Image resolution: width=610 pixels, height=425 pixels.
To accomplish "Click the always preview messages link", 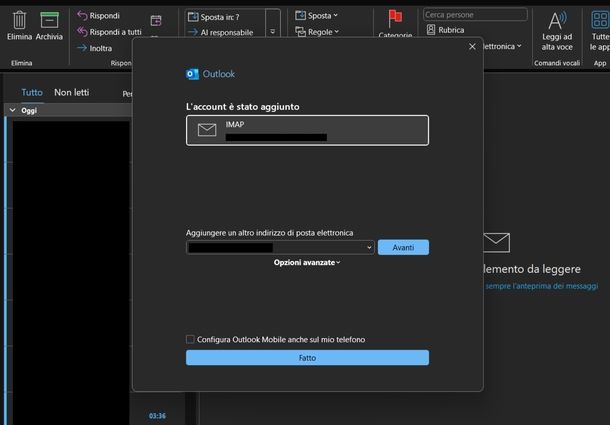I will click(x=542, y=286).
